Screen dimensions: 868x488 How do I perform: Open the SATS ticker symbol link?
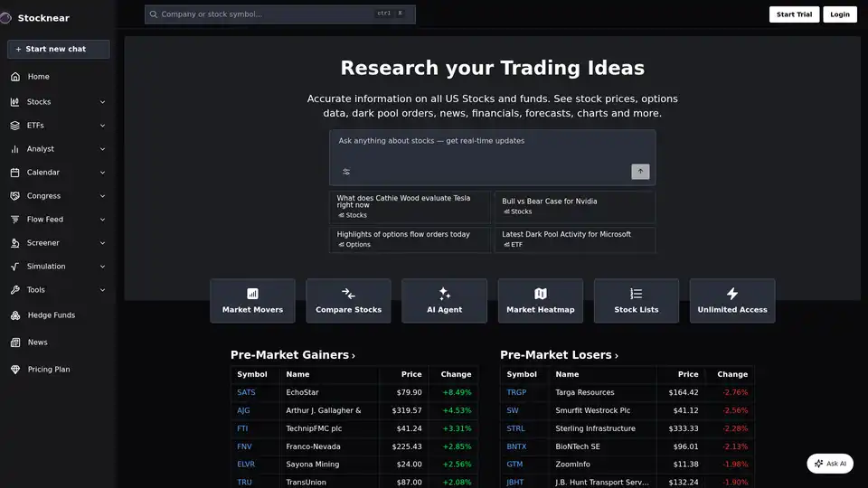click(x=246, y=392)
